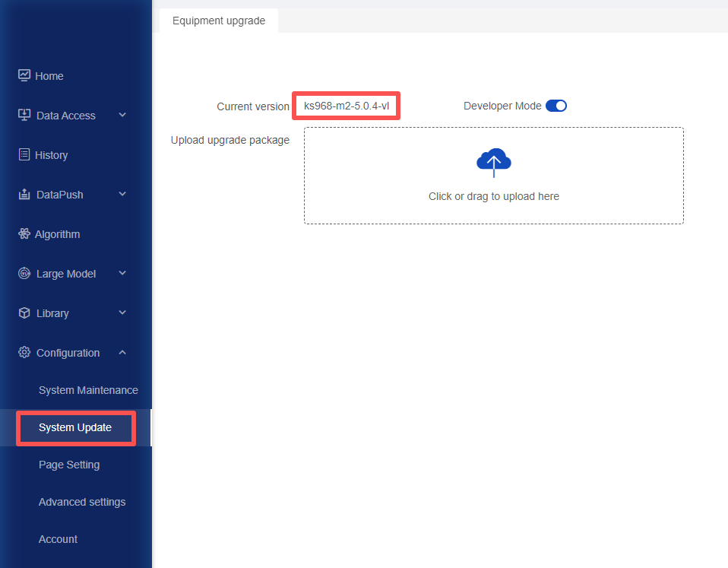This screenshot has width=728, height=568.
Task: Click the Large Model icon
Action: click(24, 273)
